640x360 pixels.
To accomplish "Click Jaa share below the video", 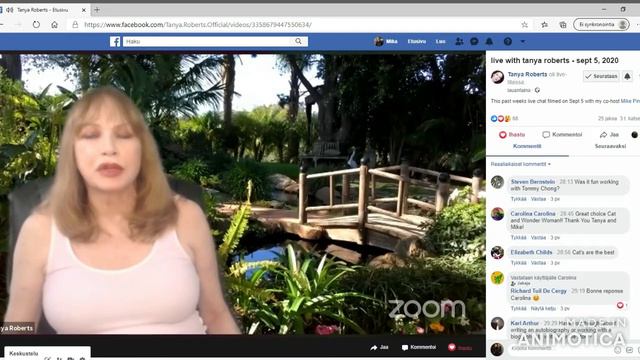I will pyautogui.click(x=379, y=347).
